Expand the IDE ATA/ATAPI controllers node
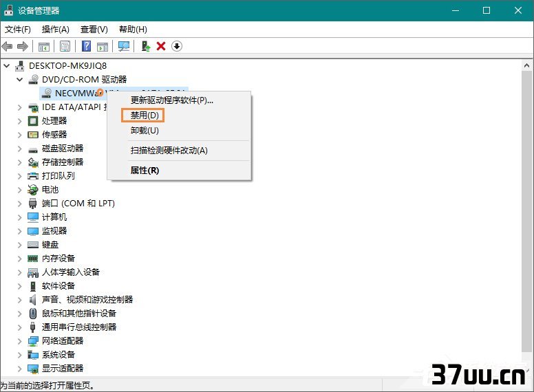The image size is (534, 392). pos(20,107)
